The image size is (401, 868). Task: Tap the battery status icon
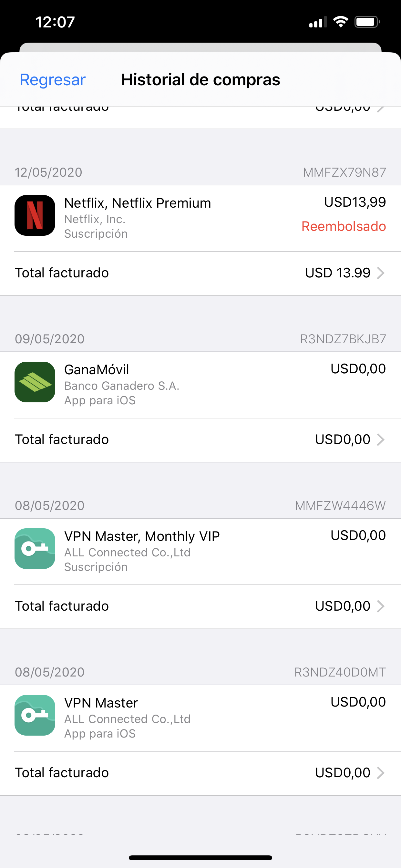tap(367, 22)
